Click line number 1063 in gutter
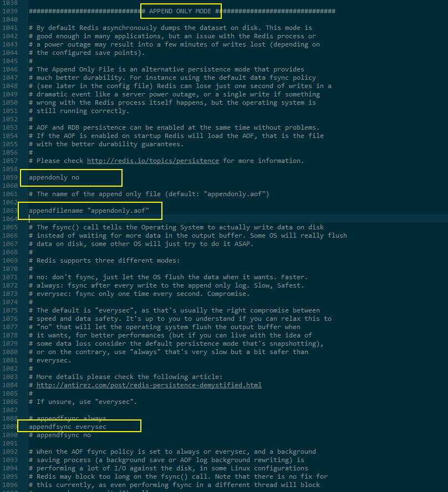Viewport: 448px width, 492px height. (10, 211)
